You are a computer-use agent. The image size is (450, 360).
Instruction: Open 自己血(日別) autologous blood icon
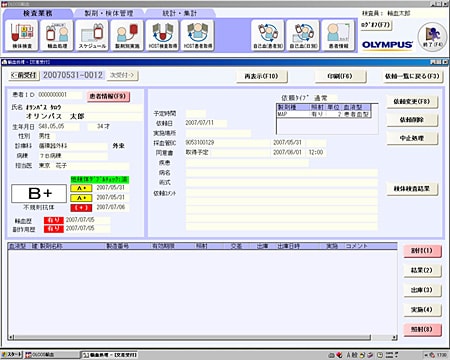coord(303,35)
